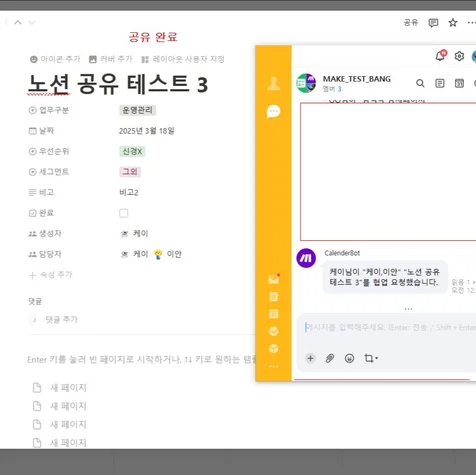Screen dimensions: 476x475
Task: Open the checkmark tasks icon in sidebar
Action: [274, 331]
